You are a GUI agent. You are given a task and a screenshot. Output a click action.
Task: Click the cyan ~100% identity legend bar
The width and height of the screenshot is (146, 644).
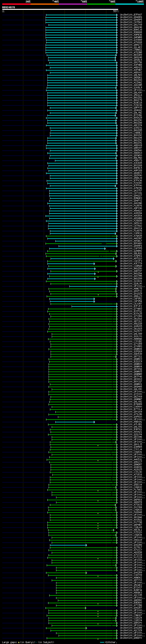(x=130, y=4)
